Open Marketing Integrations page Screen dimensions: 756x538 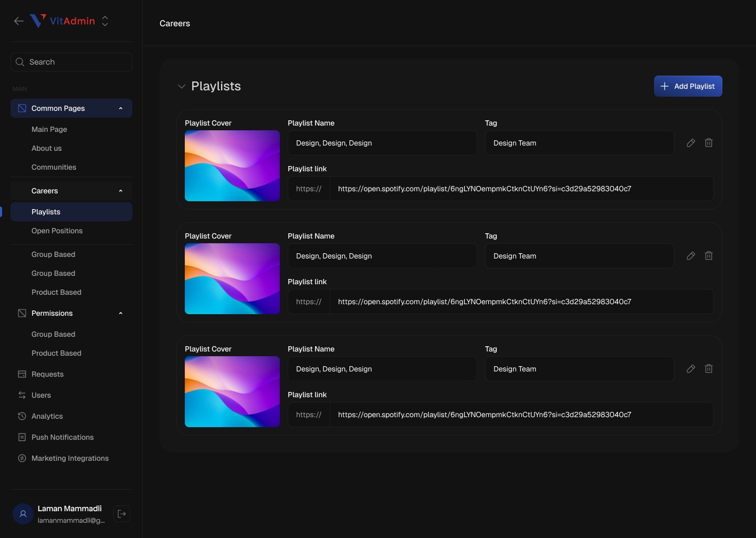pyautogui.click(x=70, y=458)
